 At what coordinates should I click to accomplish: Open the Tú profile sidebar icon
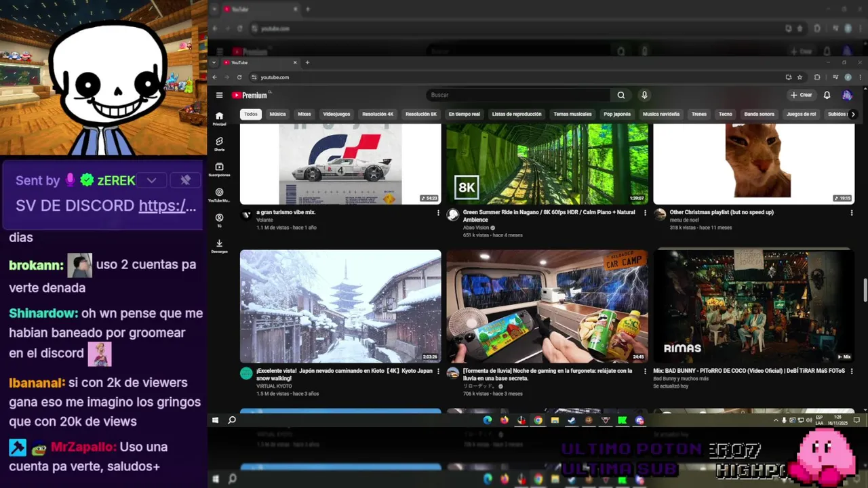tap(219, 221)
